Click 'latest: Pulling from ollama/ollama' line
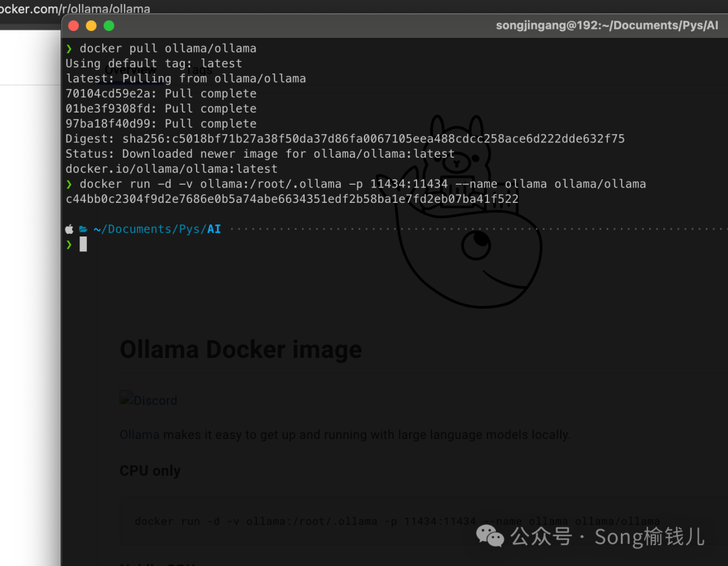 click(x=186, y=78)
